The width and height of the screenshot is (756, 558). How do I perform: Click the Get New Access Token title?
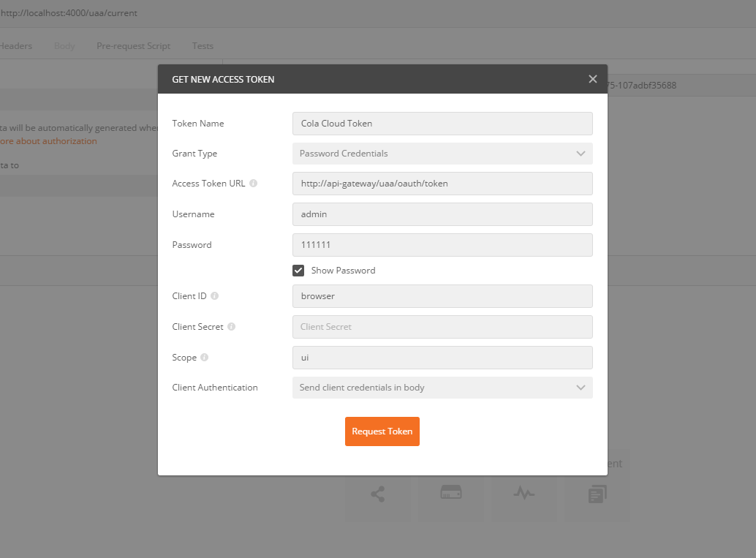coord(223,79)
